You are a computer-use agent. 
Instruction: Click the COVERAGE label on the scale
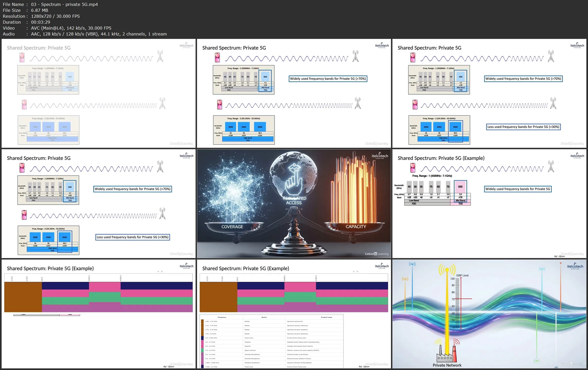point(232,227)
